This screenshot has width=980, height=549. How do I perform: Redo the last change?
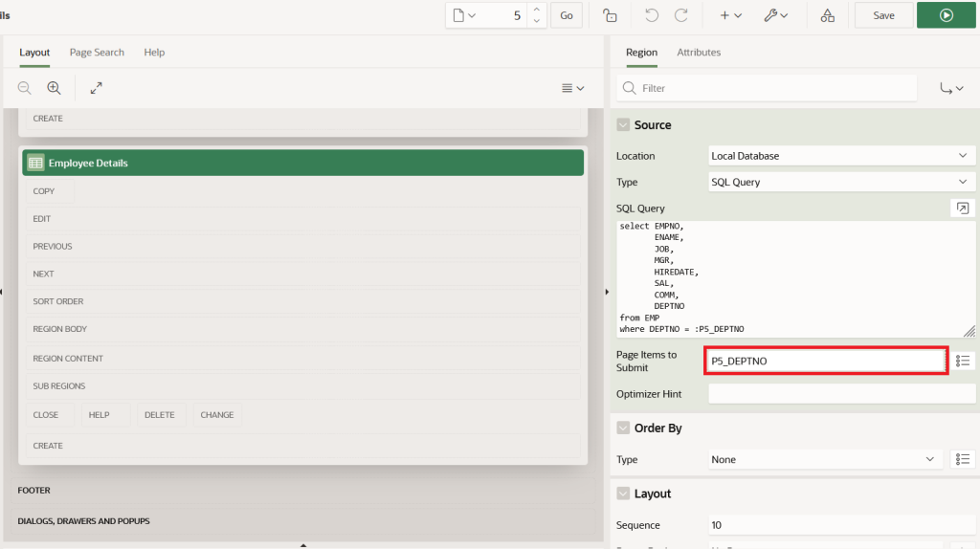[x=681, y=15]
